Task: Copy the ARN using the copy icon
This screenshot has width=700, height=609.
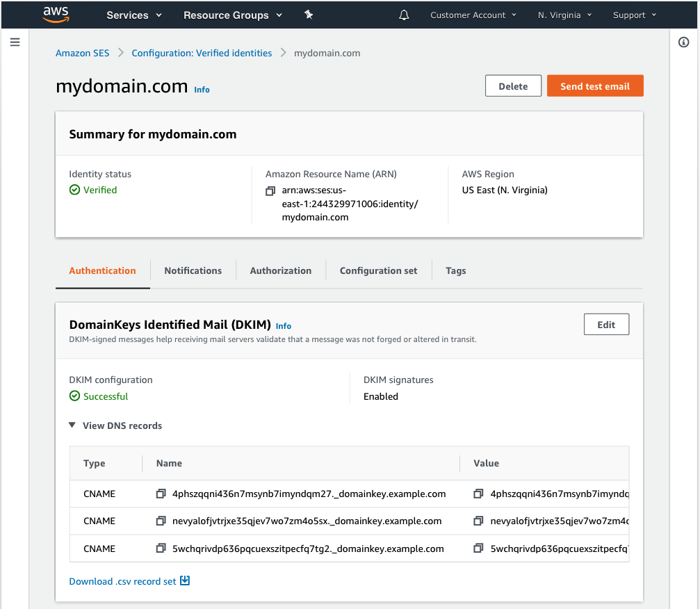Action: [270, 191]
